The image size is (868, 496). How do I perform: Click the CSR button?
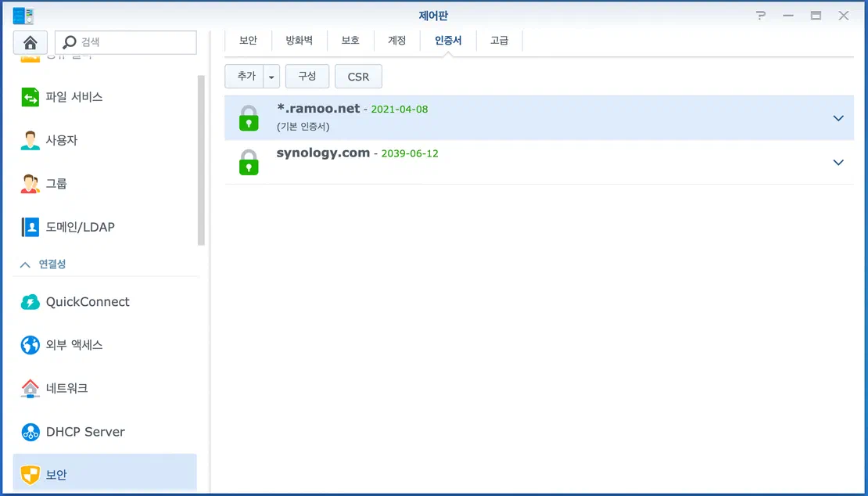click(358, 77)
